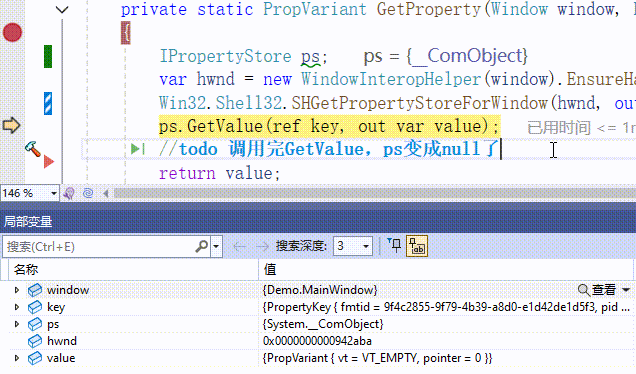Click inside the 搜索(Ctrl+E) input field
Image resolution: width=636 pixels, height=374 pixels.
tap(99, 247)
